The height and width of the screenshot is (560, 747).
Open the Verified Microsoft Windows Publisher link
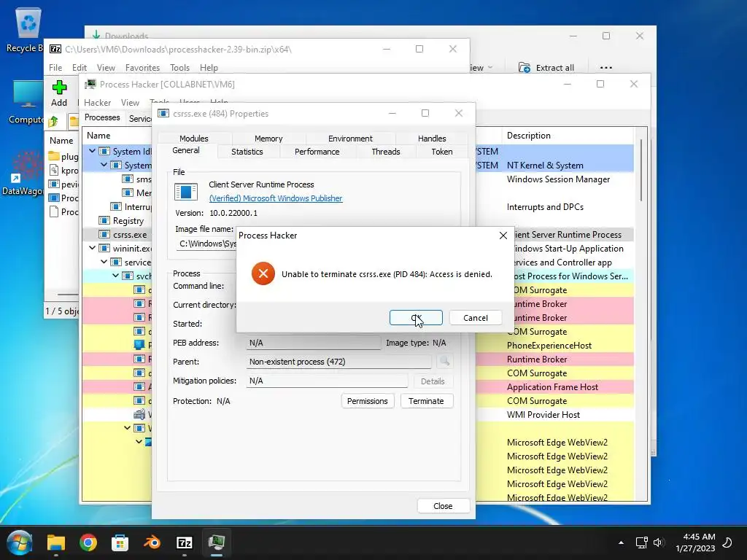pyautogui.click(x=275, y=198)
